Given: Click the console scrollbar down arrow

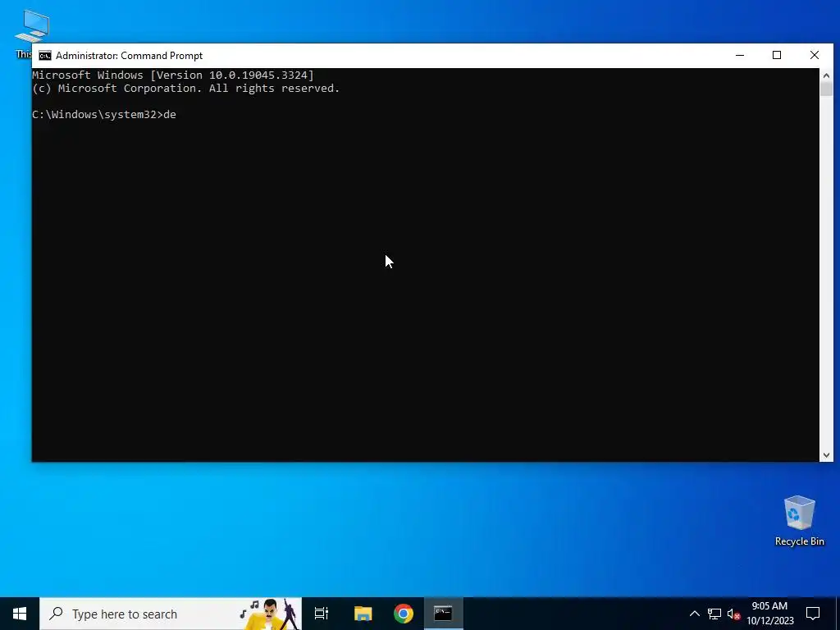Looking at the screenshot, I should pyautogui.click(x=826, y=454).
